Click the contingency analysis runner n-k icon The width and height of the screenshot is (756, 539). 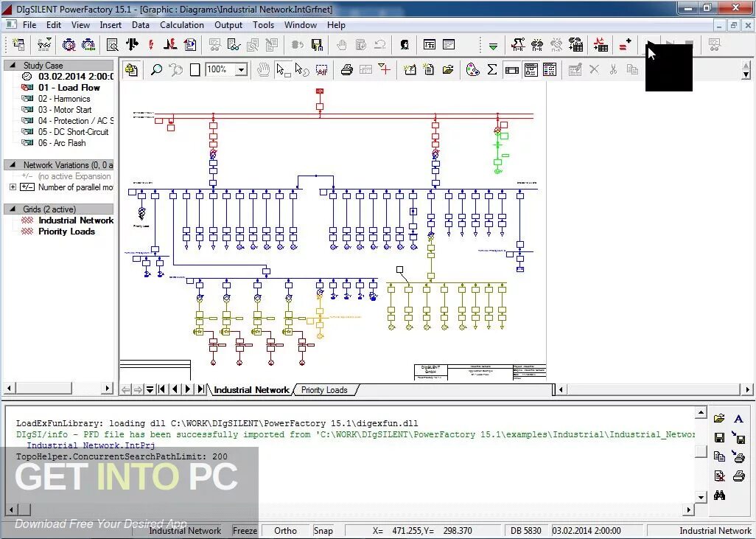[518, 45]
